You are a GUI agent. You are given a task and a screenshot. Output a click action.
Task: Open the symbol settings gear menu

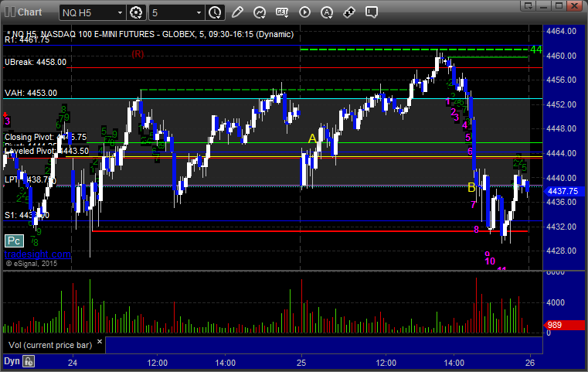click(136, 12)
